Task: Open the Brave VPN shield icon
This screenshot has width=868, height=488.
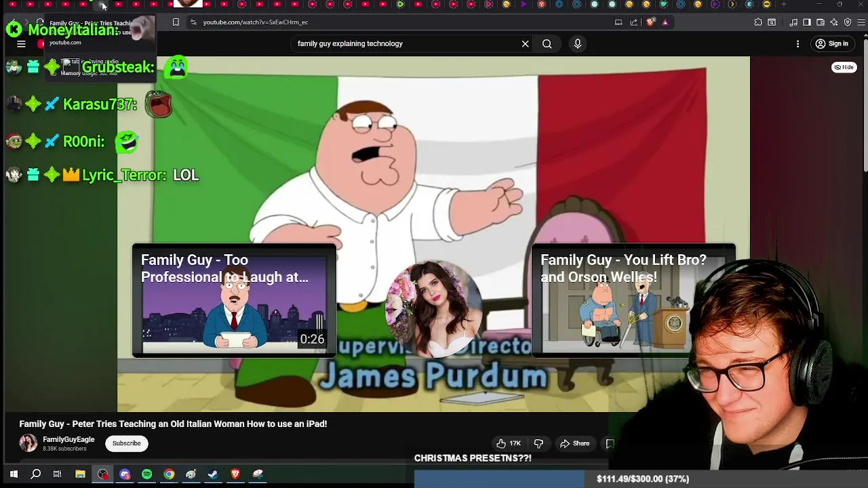Action: tap(848, 22)
